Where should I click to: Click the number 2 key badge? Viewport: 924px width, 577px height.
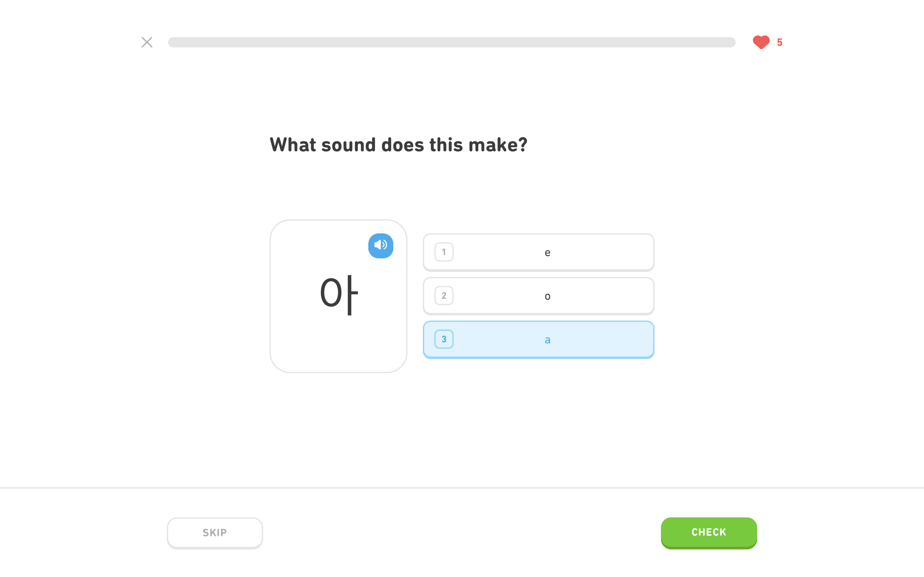coord(444,295)
